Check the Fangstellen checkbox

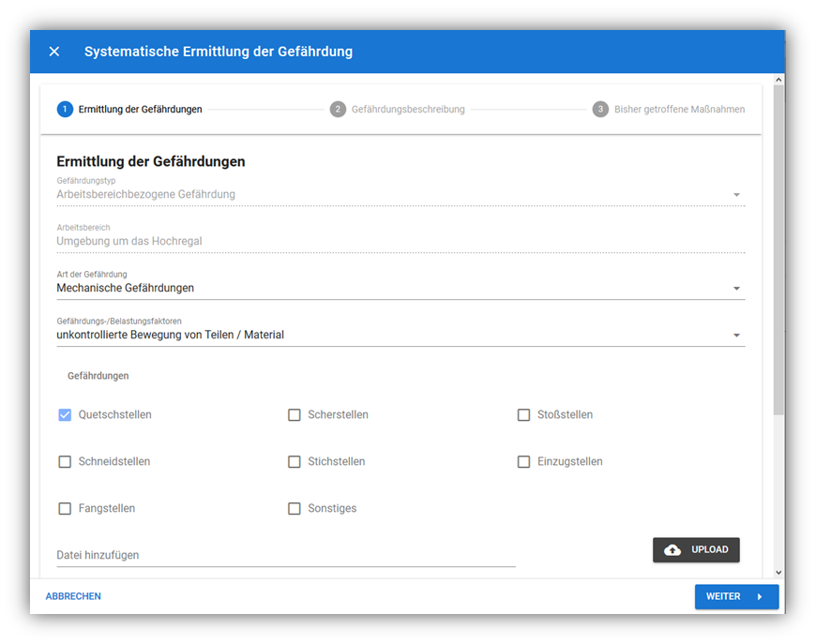[x=65, y=508]
